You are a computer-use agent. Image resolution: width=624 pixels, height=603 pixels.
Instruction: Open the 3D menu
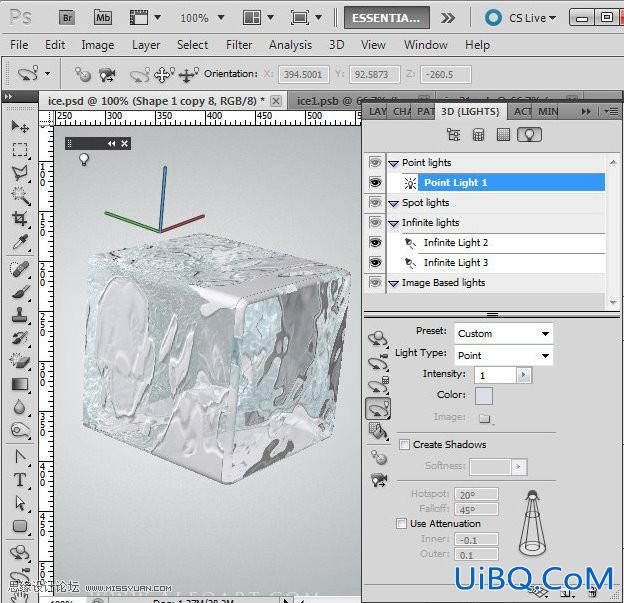pyautogui.click(x=336, y=45)
